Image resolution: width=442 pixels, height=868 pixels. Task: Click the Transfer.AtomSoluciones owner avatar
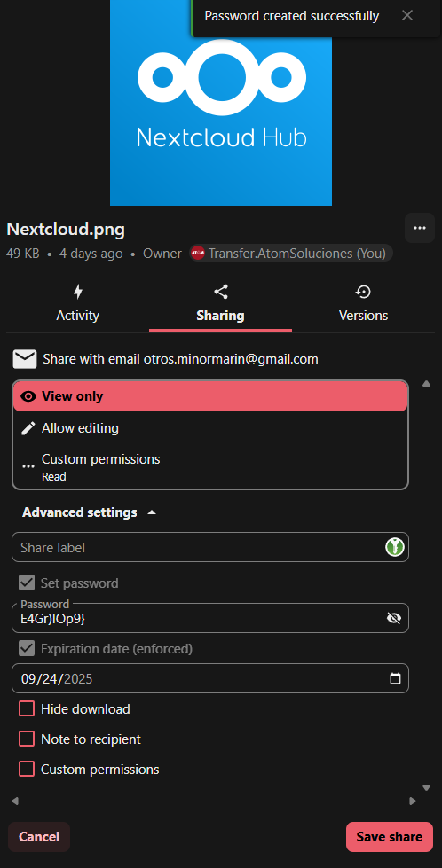click(198, 254)
